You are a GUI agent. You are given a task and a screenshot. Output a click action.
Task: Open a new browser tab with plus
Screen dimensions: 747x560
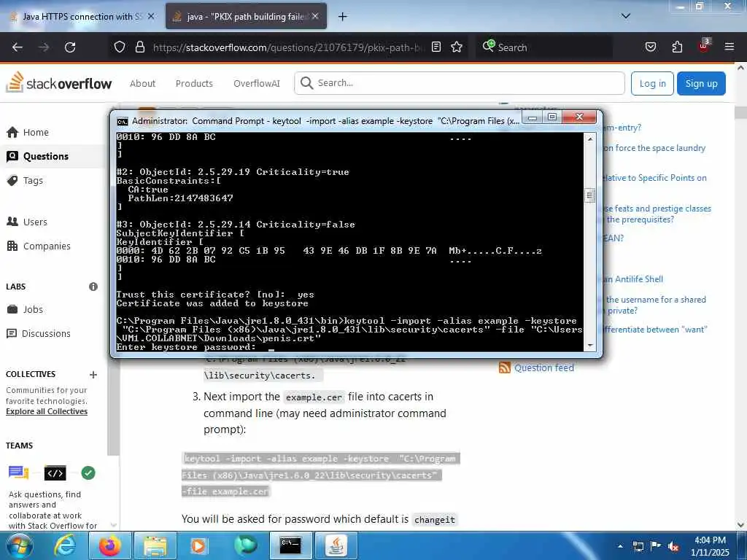[x=342, y=17]
